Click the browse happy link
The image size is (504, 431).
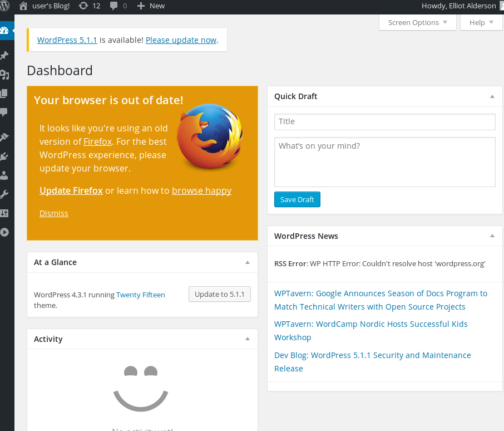click(x=201, y=190)
